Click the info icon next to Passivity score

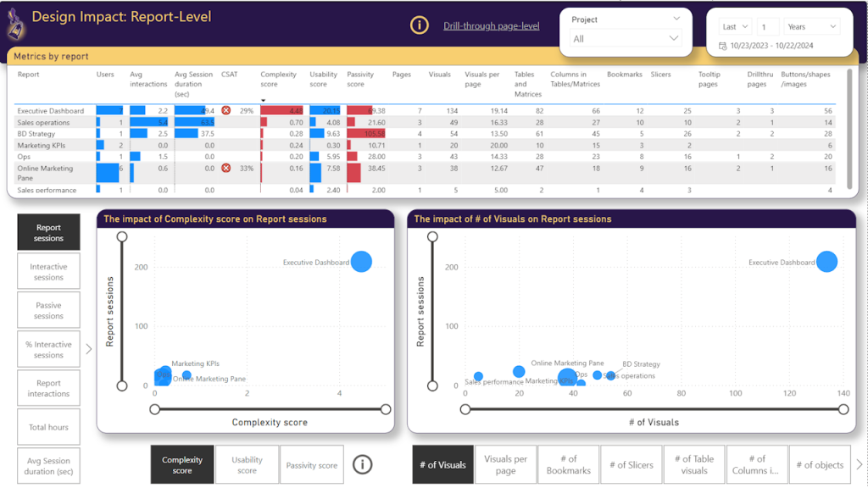363,464
